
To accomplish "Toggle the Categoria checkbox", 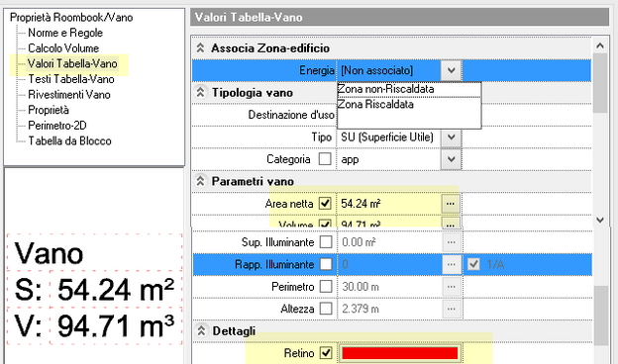I will (325, 159).
